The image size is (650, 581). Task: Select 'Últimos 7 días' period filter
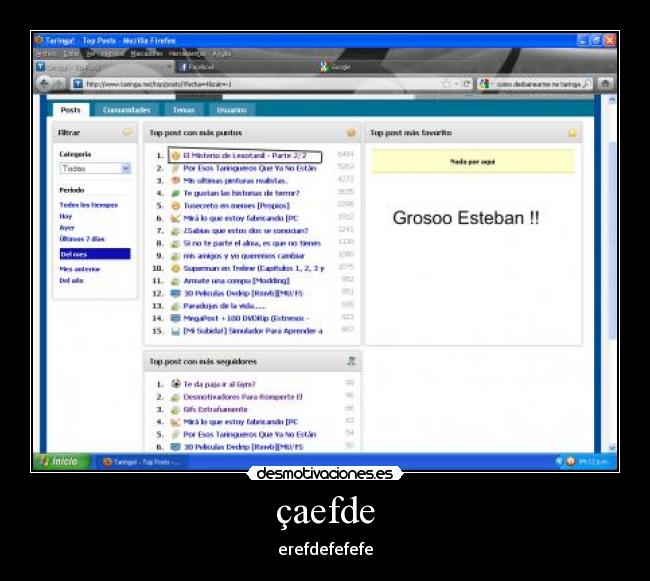(82, 239)
